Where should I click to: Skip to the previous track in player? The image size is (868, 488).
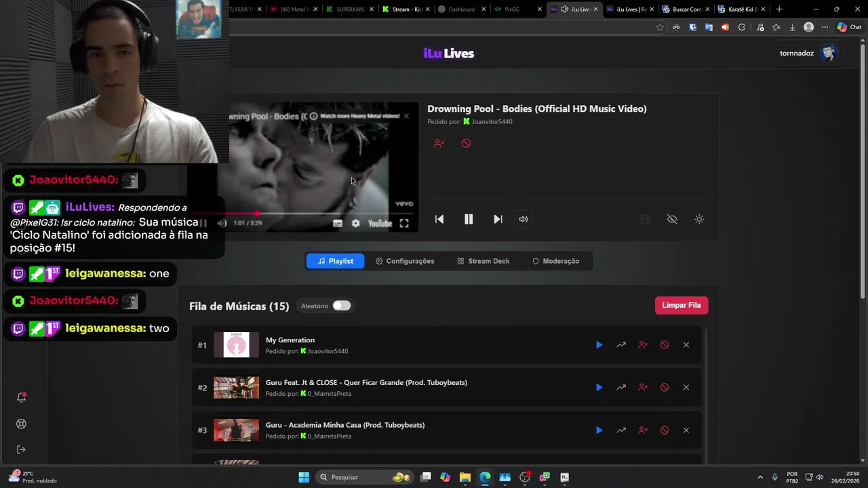tap(439, 219)
